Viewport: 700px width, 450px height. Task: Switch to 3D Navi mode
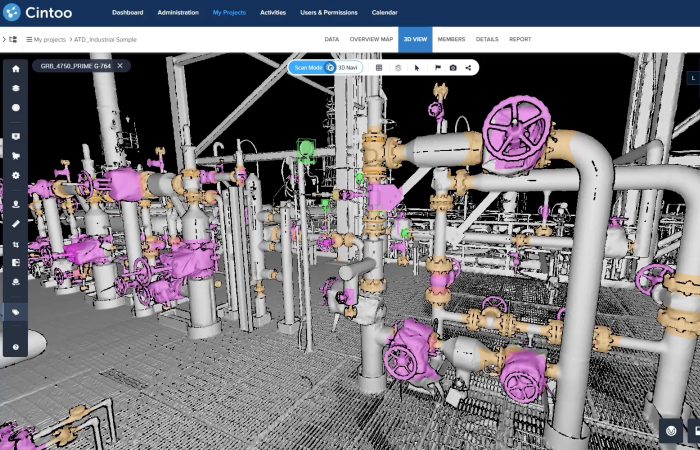[x=348, y=67]
